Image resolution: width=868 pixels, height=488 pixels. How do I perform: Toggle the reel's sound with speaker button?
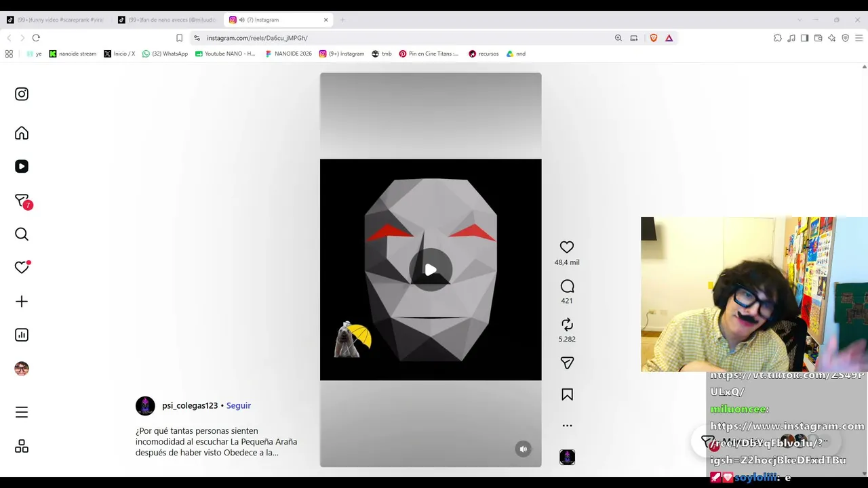click(x=523, y=449)
